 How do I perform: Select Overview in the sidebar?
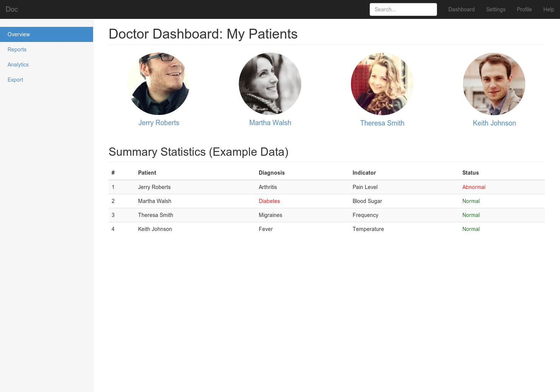tap(47, 34)
